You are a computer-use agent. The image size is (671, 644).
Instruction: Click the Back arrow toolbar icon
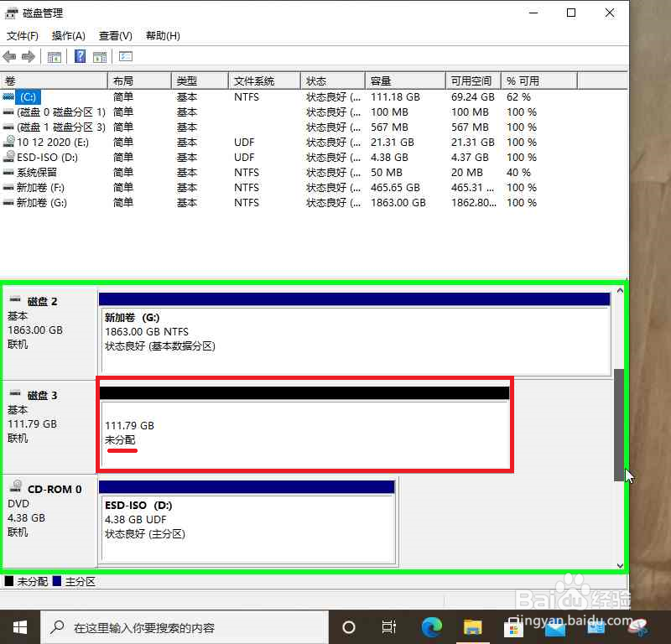coord(9,56)
